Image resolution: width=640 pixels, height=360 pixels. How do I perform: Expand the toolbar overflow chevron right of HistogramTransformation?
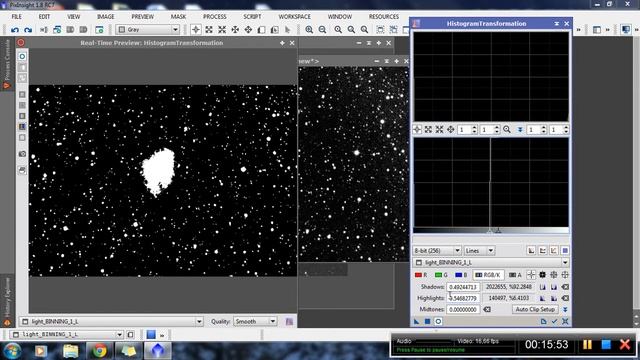click(x=578, y=30)
